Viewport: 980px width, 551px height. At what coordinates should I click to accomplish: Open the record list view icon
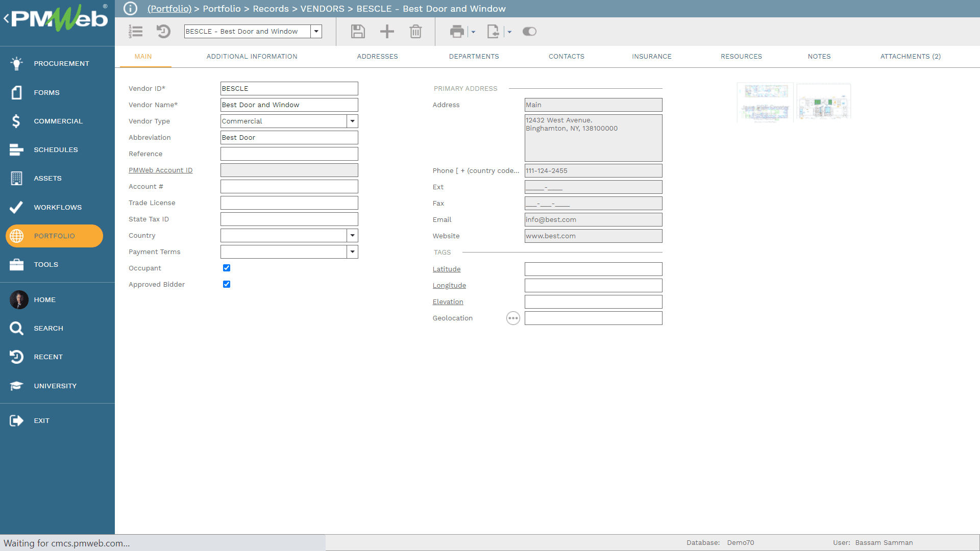[x=136, y=32]
